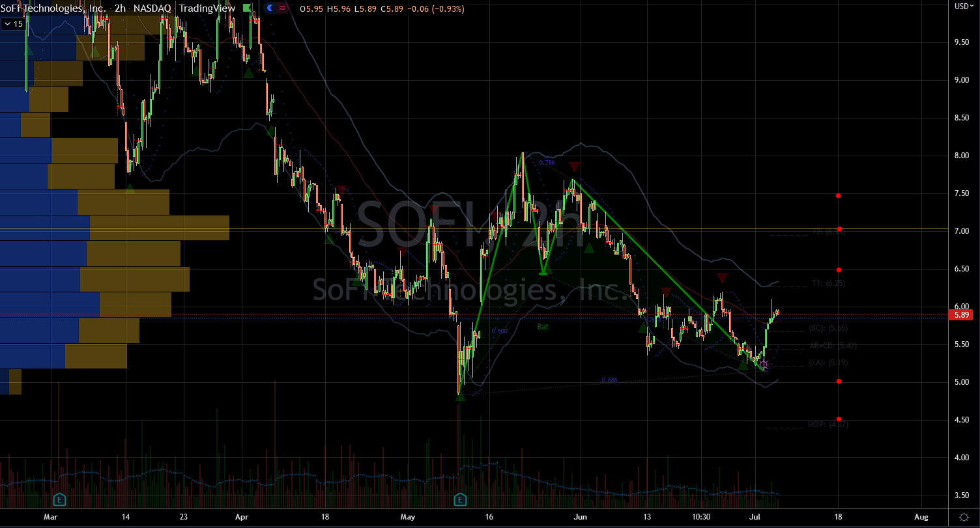Viewport: 980px width, 528px height.
Task: Click the 0.500 ratio label
Action: (x=499, y=331)
